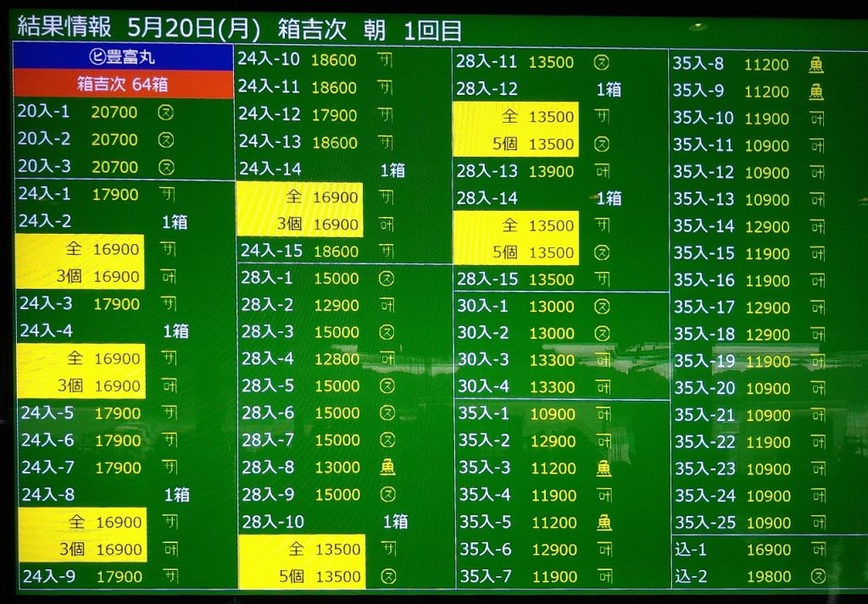Click yellow 3個 16900 cell under 24入-14
868x604 pixels.
(299, 224)
